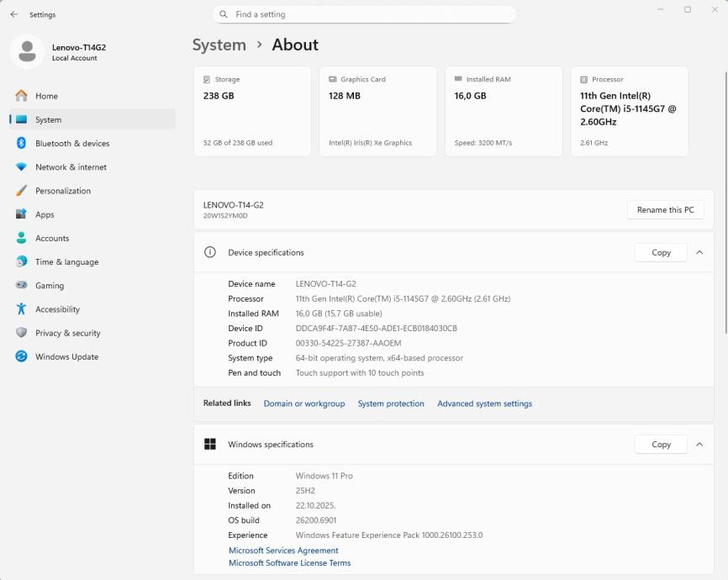Screen dimensions: 728x580
Task: Open the Microsoft Services Agreement link
Action: pyautogui.click(x=283, y=551)
